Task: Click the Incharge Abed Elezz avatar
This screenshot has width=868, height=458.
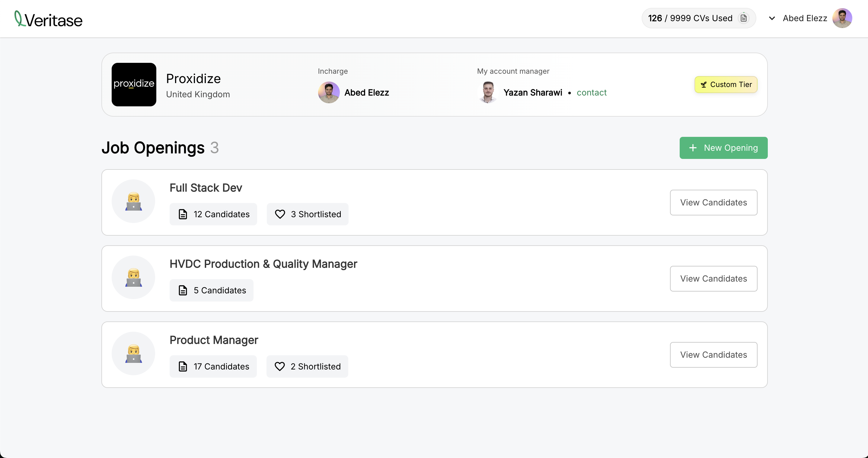Action: (329, 92)
